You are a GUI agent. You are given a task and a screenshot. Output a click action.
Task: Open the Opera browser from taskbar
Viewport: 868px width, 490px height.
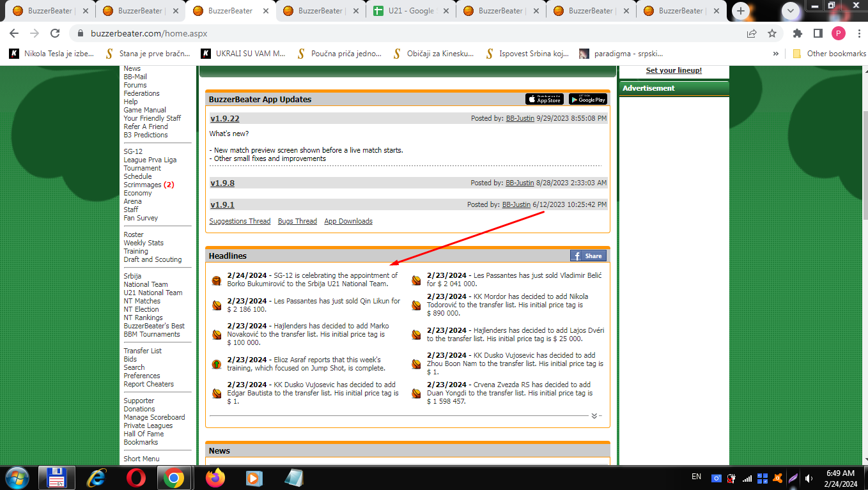(135, 477)
